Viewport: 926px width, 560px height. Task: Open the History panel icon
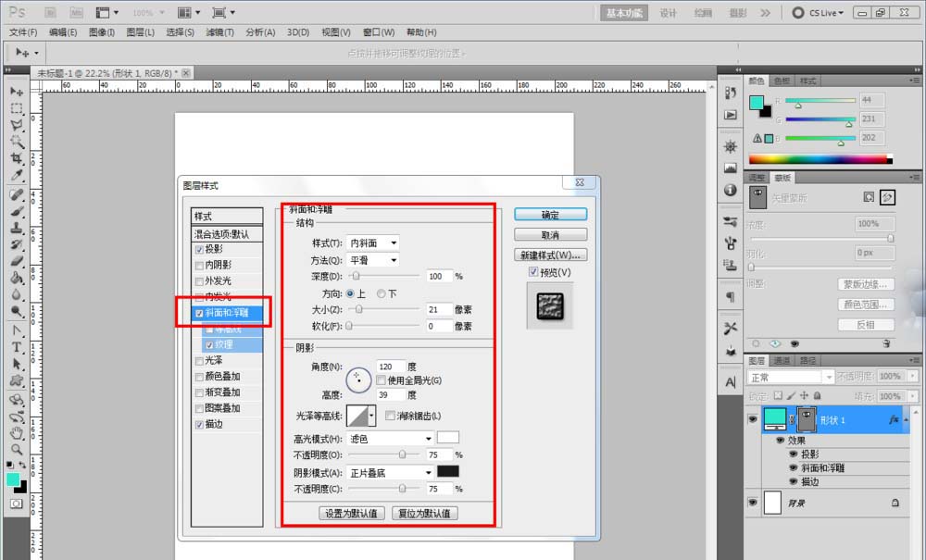pyautogui.click(x=731, y=93)
